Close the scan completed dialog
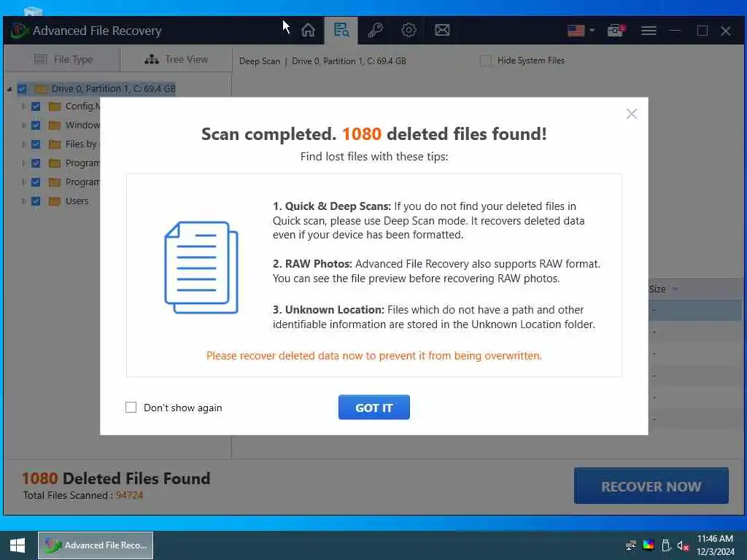This screenshot has width=747, height=560. click(631, 114)
